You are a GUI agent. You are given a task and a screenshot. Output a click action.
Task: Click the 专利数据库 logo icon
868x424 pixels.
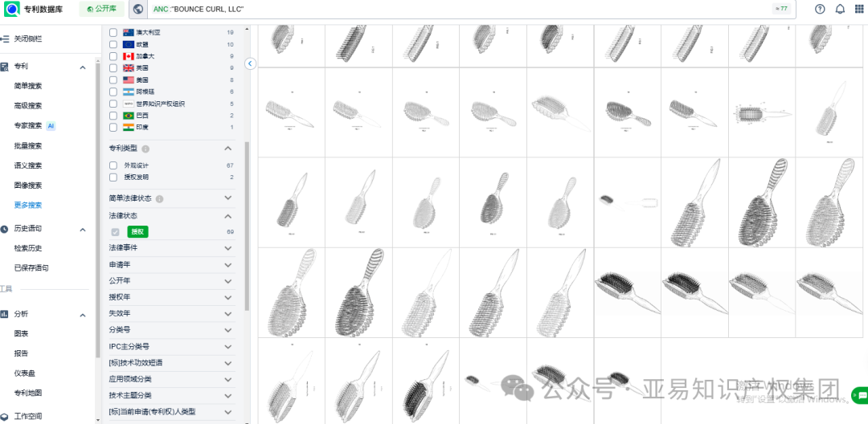click(x=12, y=10)
